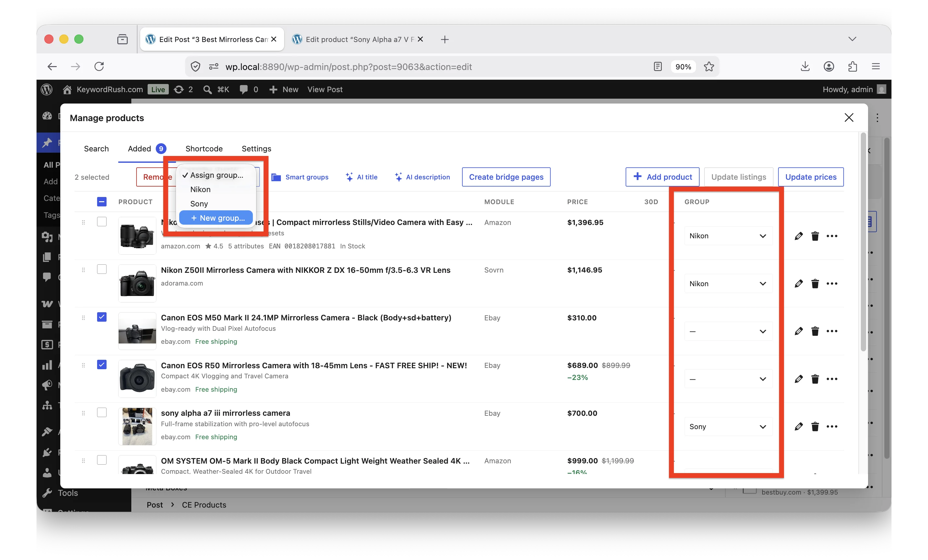This screenshot has width=928, height=560.
Task: Toggle the select-all checkbox in table header
Action: pyautogui.click(x=102, y=202)
